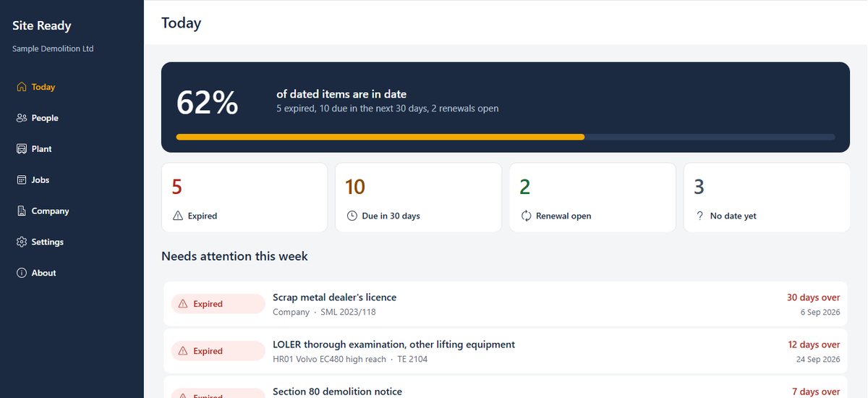Open the Today menu label
Viewport: 868px width, 398px height.
(43, 87)
